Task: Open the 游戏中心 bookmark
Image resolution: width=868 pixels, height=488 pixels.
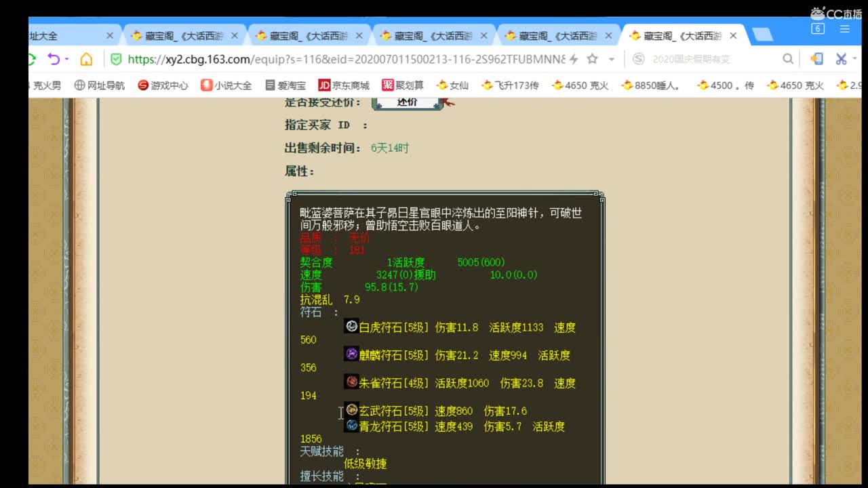Action: click(163, 85)
